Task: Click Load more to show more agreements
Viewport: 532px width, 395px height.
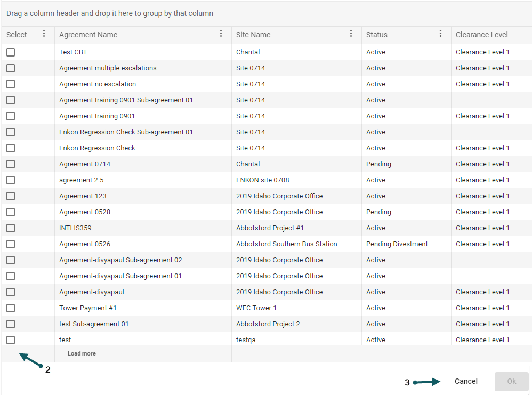Action: pyautogui.click(x=82, y=353)
